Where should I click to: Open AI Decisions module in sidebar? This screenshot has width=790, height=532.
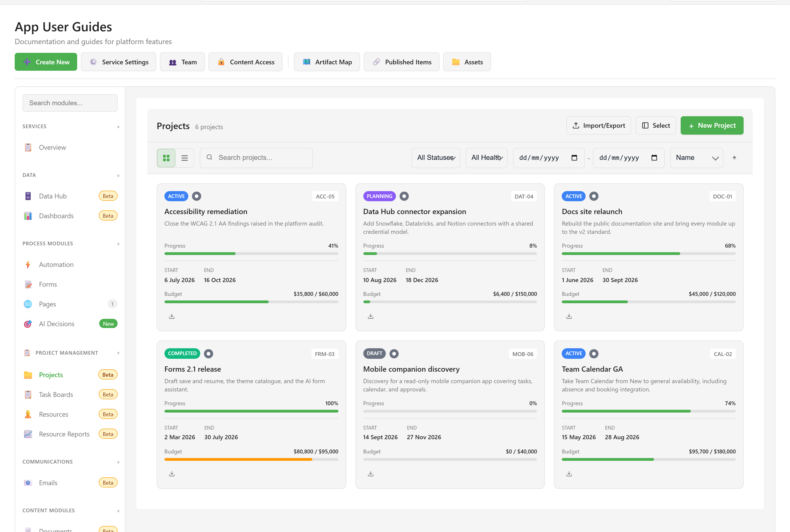pos(70,324)
